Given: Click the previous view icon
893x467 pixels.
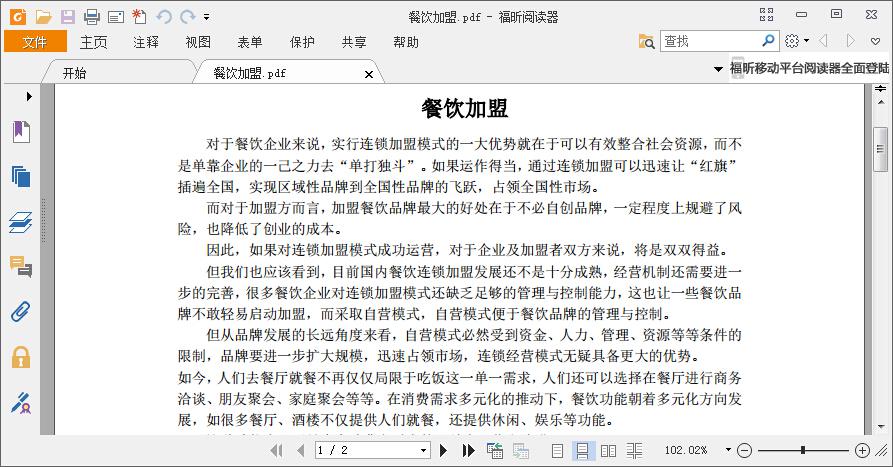Looking at the screenshot, I should pyautogui.click(x=494, y=450).
